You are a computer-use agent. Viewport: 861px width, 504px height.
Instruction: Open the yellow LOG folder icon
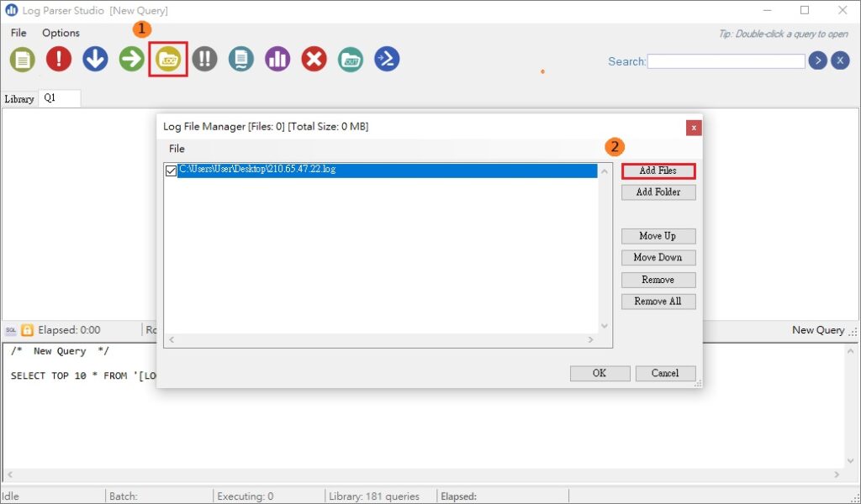[x=168, y=59]
